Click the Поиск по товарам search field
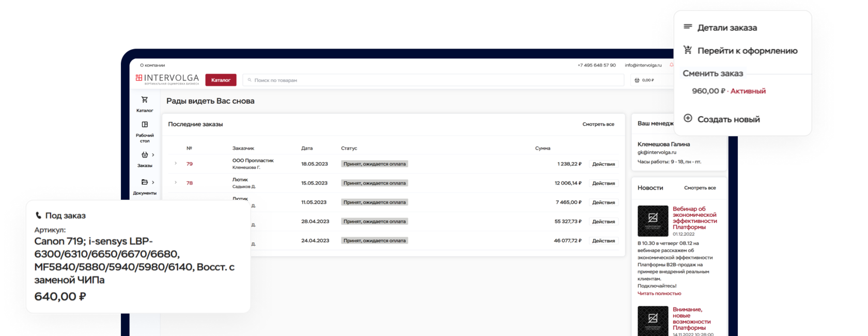This screenshot has height=336, width=868. (x=433, y=80)
